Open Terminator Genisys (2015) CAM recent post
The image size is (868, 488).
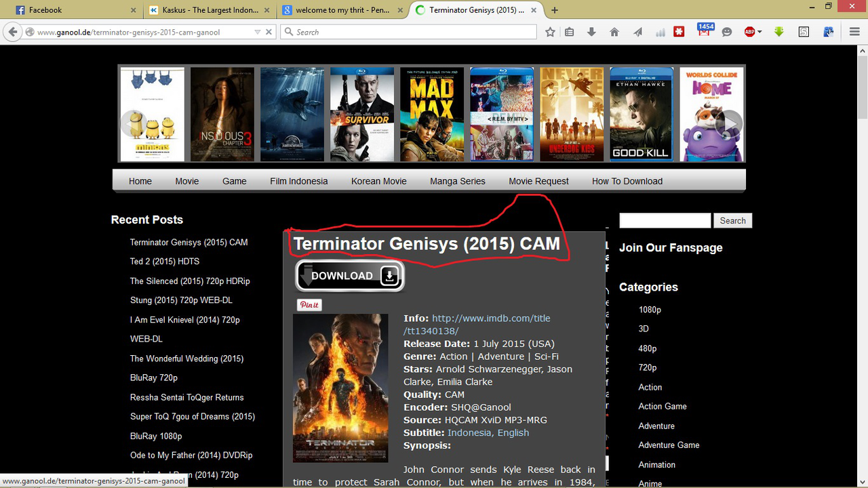(x=189, y=242)
